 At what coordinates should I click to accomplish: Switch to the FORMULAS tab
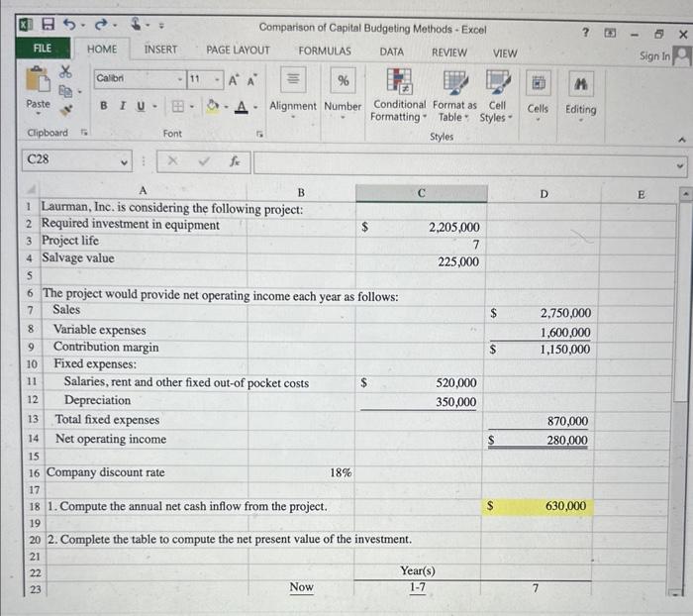(325, 51)
